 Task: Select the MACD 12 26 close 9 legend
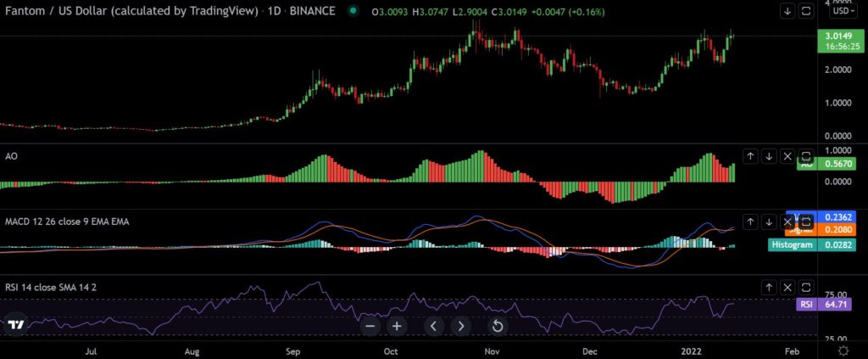tap(67, 222)
